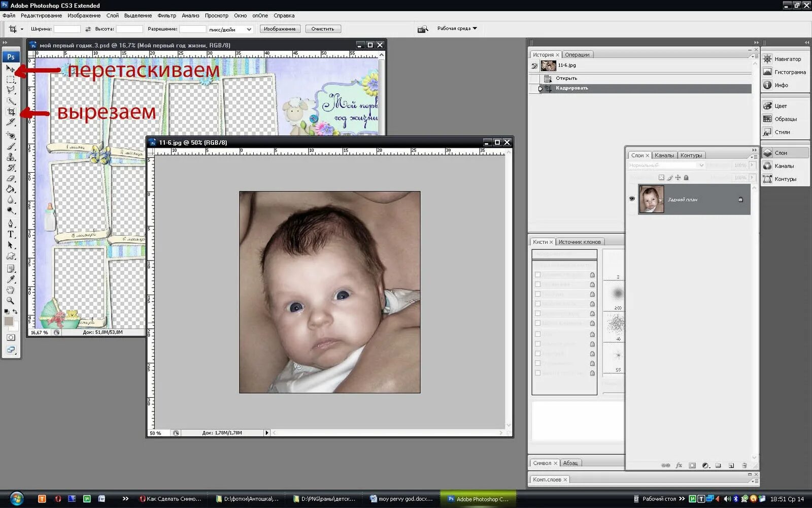The width and height of the screenshot is (812, 508).
Task: Select the Zoom magnifier tool
Action: coord(10,301)
